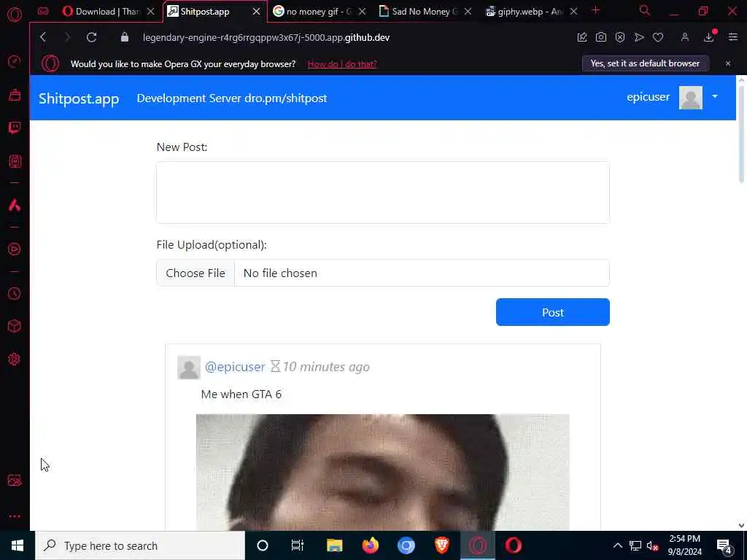
Task: Focus the New Post text area
Action: (x=382, y=192)
